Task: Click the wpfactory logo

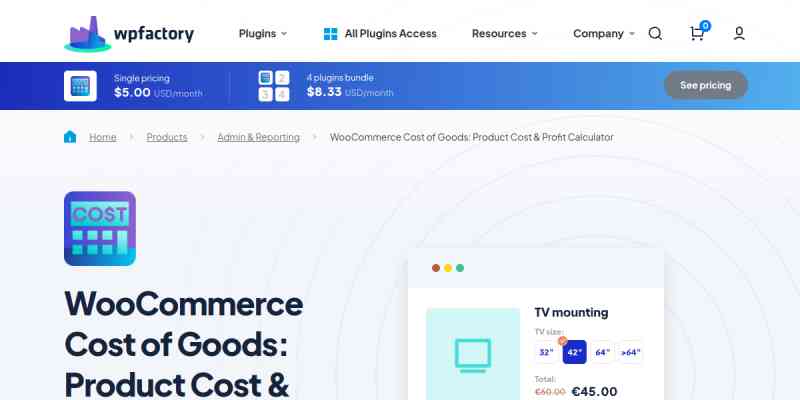Action: (x=129, y=34)
